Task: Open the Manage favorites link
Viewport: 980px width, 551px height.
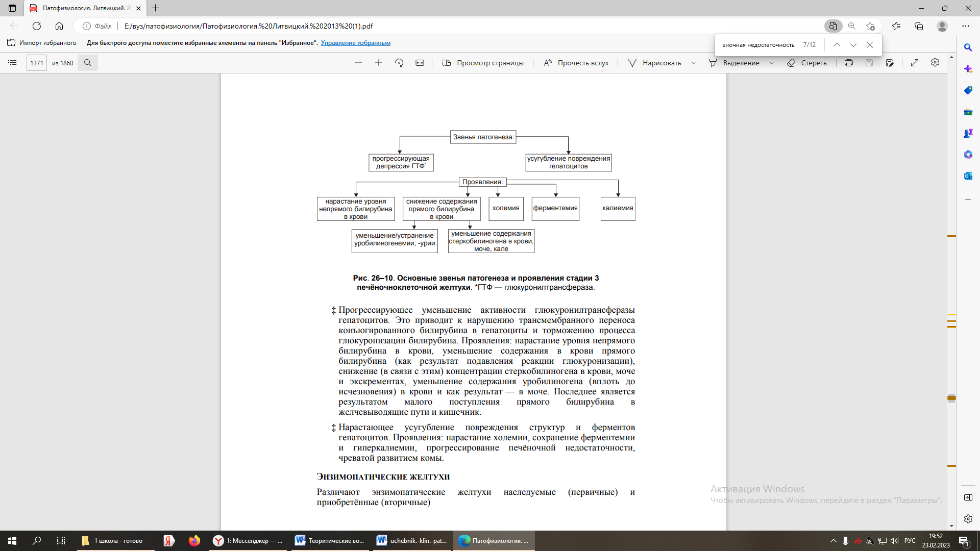Action: point(356,43)
